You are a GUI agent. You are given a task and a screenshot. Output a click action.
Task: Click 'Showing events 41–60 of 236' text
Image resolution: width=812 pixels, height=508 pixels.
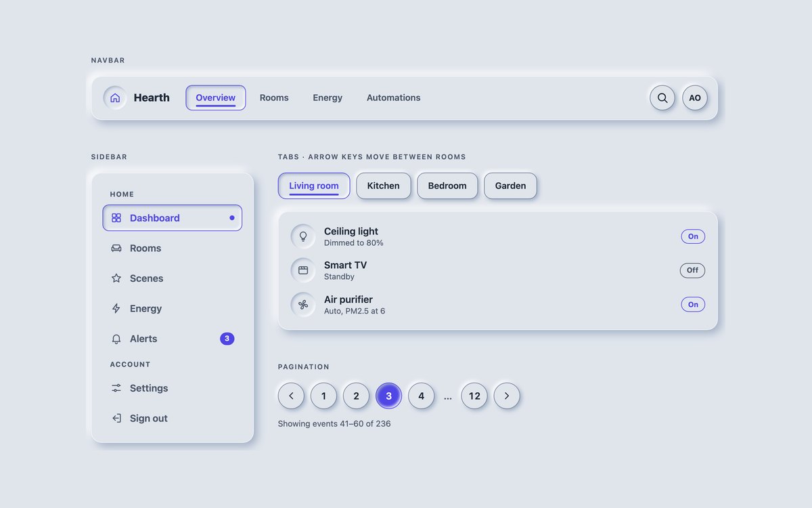tap(334, 424)
